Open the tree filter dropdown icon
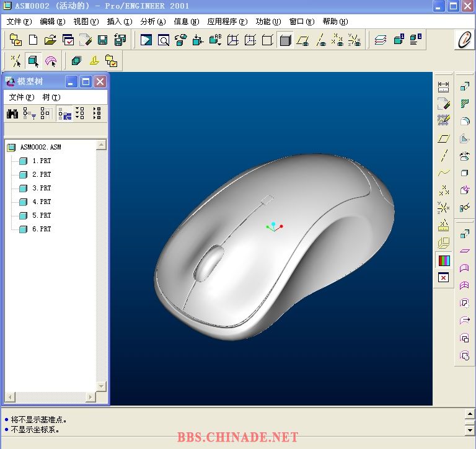This screenshot has width=476, height=449. coord(29,113)
